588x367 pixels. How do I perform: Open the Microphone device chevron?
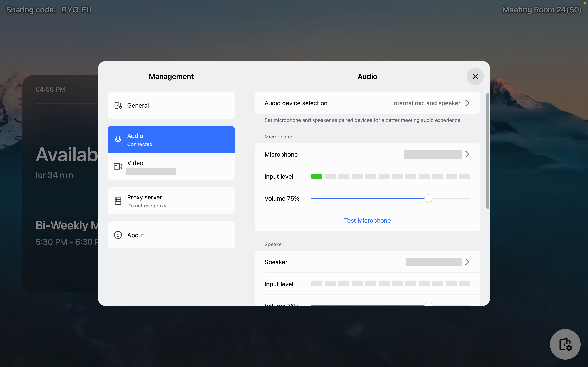(x=467, y=154)
